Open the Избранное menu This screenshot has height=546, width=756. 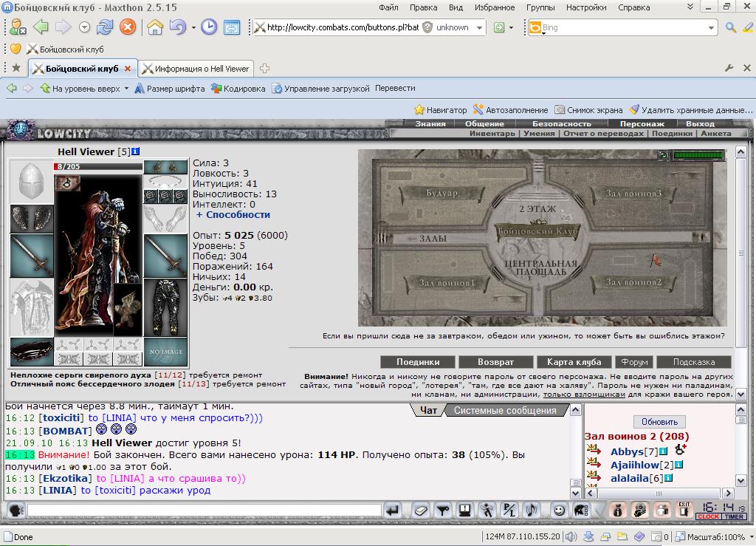click(495, 7)
